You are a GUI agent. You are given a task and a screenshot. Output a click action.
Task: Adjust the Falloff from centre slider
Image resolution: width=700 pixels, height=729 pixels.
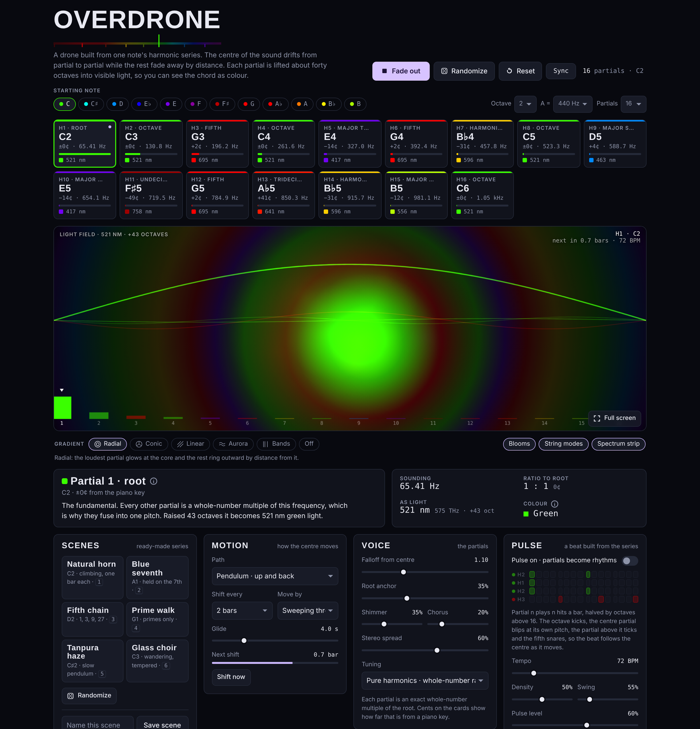(425, 573)
